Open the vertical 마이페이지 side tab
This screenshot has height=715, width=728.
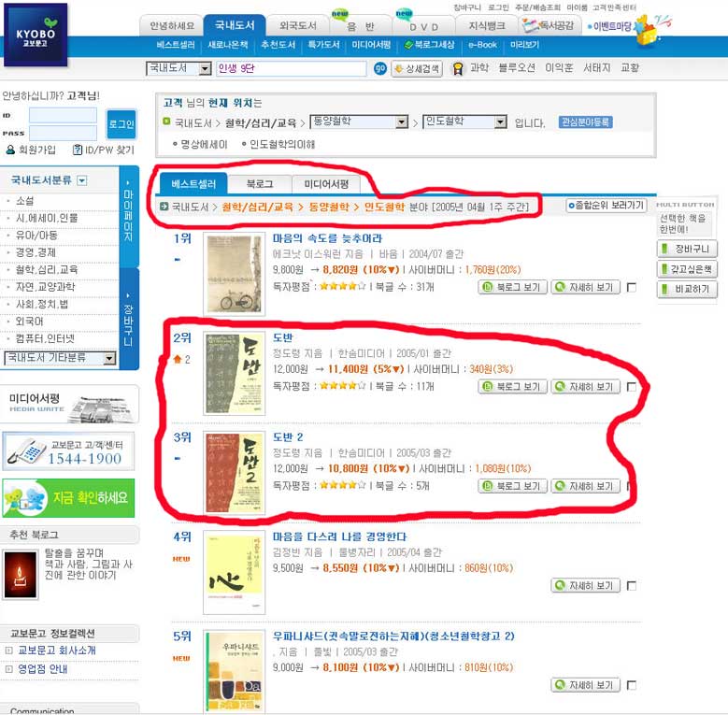(129, 216)
